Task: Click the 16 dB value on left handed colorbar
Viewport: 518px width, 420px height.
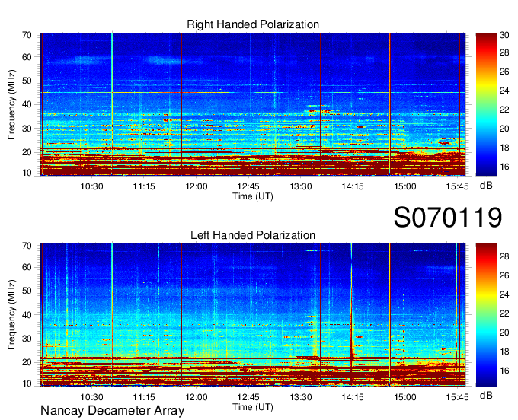Action: click(504, 371)
